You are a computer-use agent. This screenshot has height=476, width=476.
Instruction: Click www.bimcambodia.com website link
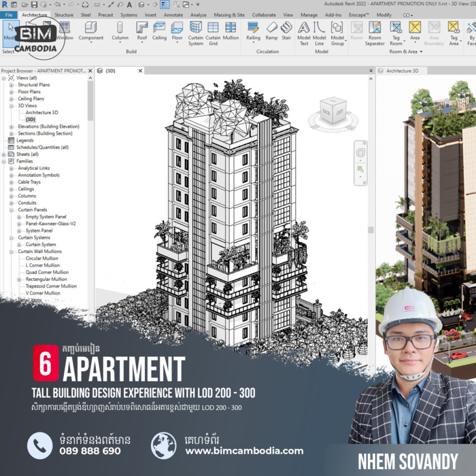[244, 451]
